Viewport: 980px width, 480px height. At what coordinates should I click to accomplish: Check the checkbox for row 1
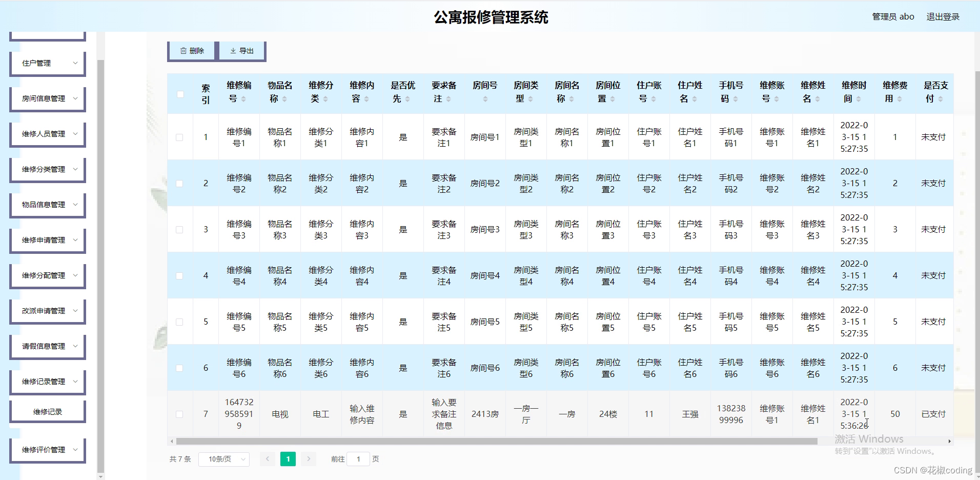tap(180, 137)
